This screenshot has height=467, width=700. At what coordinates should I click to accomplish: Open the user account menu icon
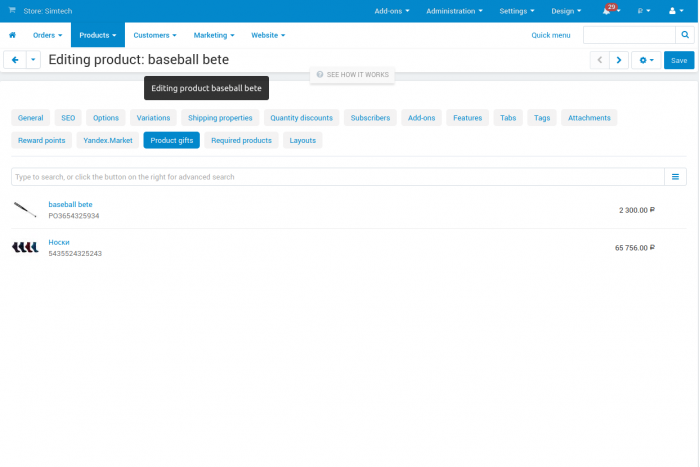tap(676, 11)
